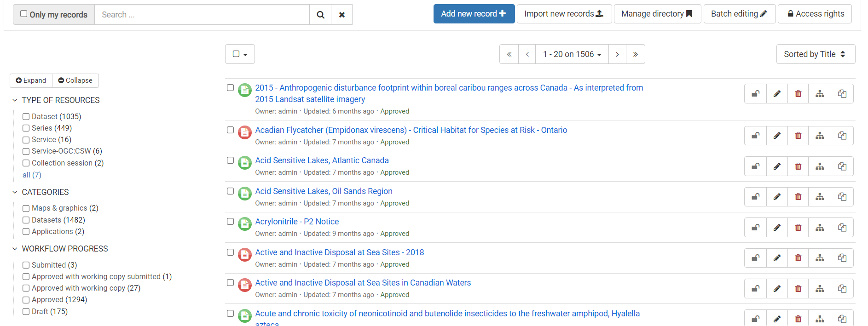Edit the Active and Inactive Disposal at Sea Sites - 2018 record
This screenshot has height=326, width=868.
point(777,258)
